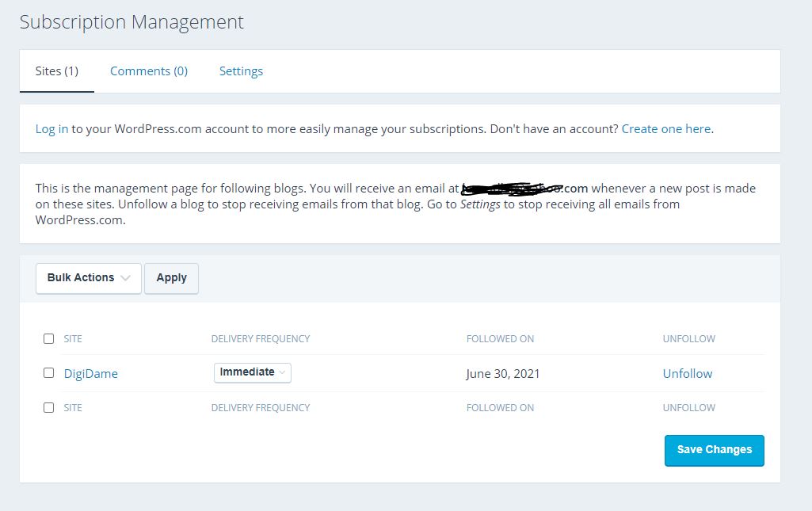Screen dimensions: 812x511
Task: Go to the Settings tab
Action: [241, 71]
